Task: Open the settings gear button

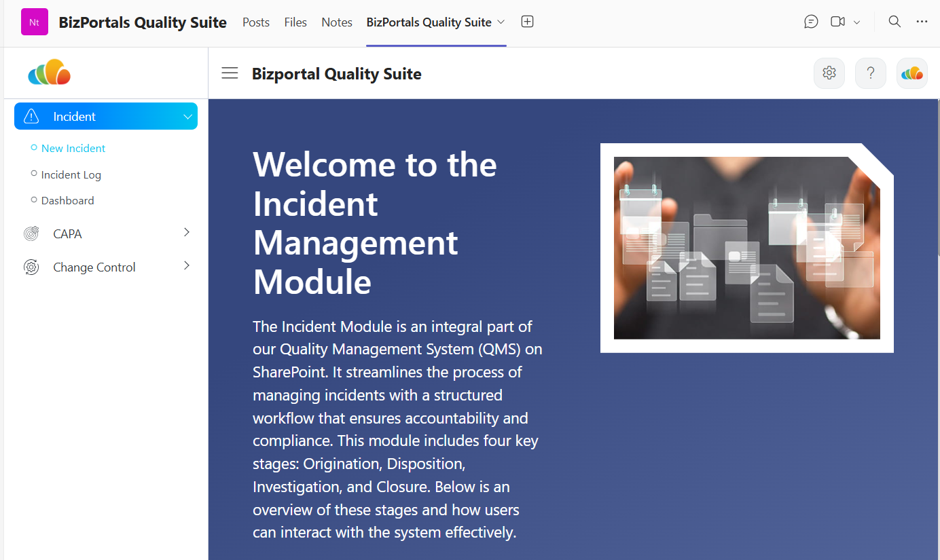Action: (829, 73)
